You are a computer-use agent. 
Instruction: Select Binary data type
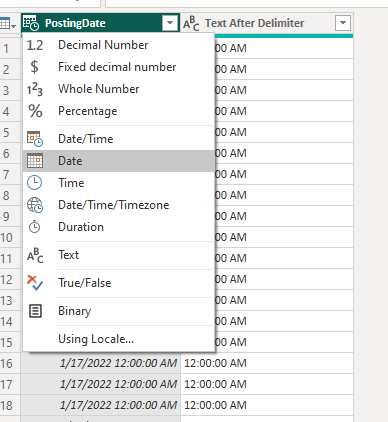(x=119, y=311)
